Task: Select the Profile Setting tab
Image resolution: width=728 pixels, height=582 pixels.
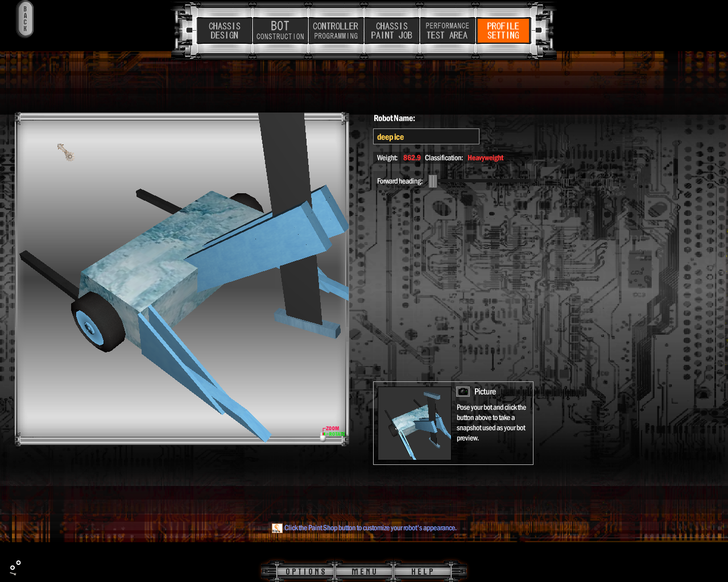Action: click(503, 31)
